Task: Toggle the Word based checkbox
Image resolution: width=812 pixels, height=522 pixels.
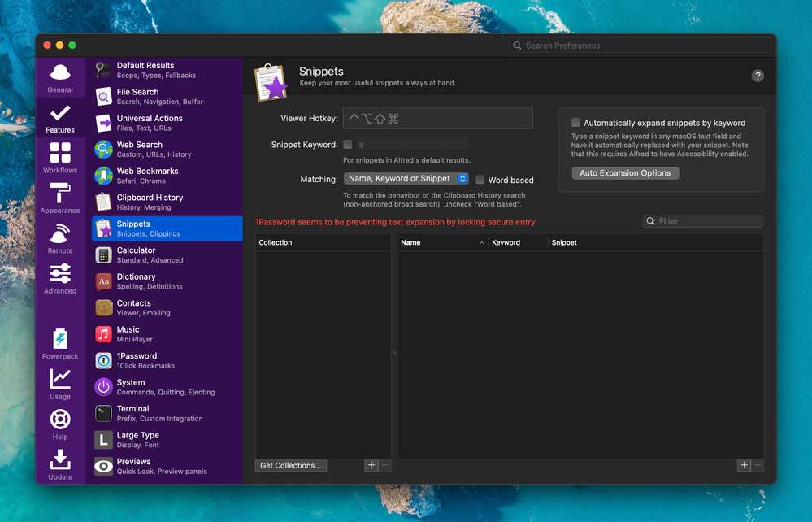Action: [480, 180]
